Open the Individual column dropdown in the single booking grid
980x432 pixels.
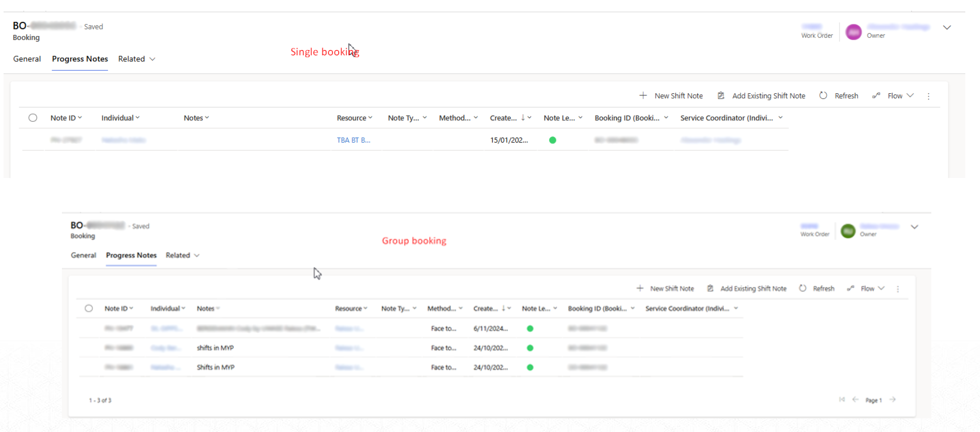[x=137, y=118]
